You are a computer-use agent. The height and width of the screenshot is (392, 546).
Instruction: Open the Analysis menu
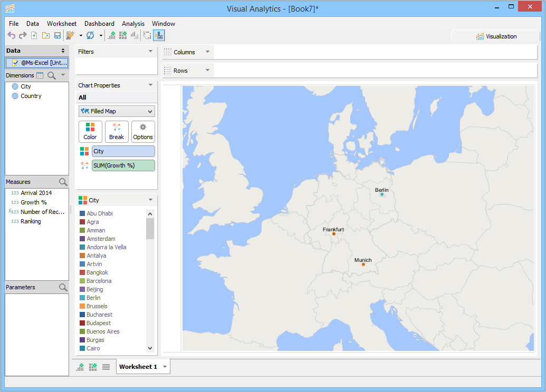click(x=133, y=24)
